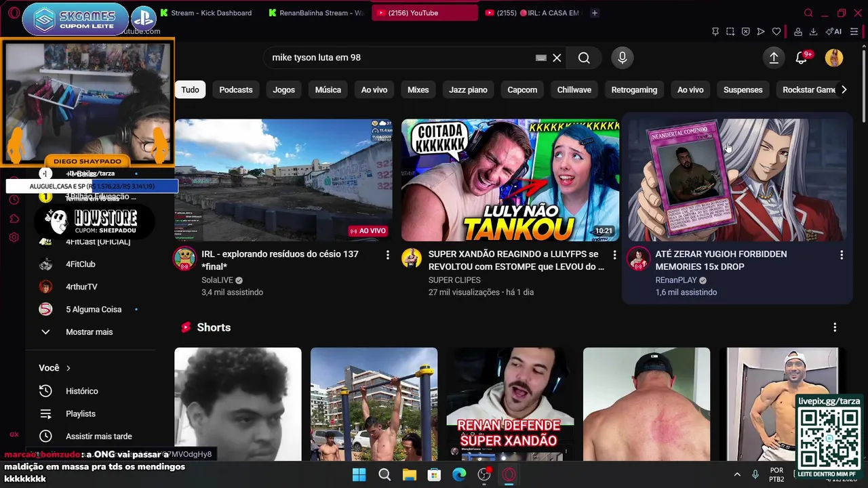Select the Jogos filter chip

click(283, 89)
